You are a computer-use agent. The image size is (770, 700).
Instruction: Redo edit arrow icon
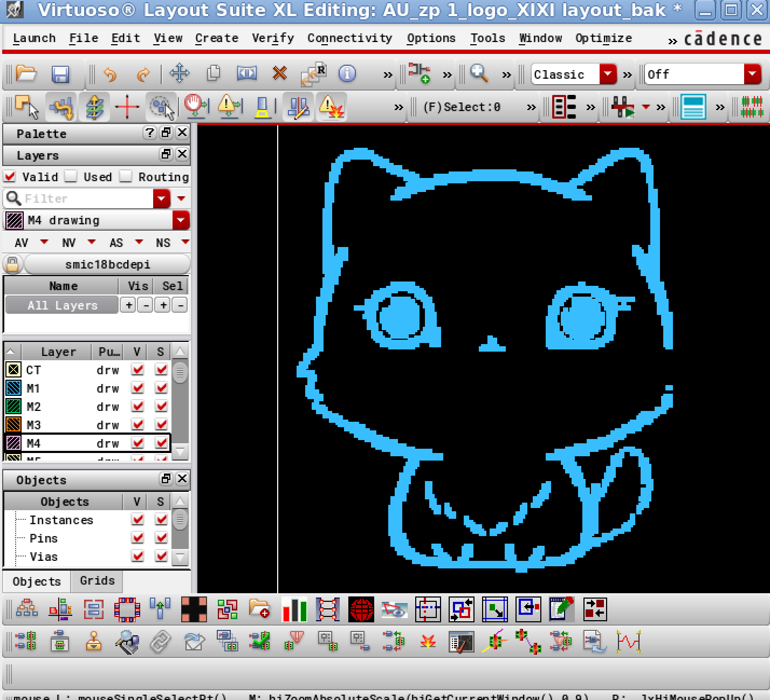(x=143, y=74)
